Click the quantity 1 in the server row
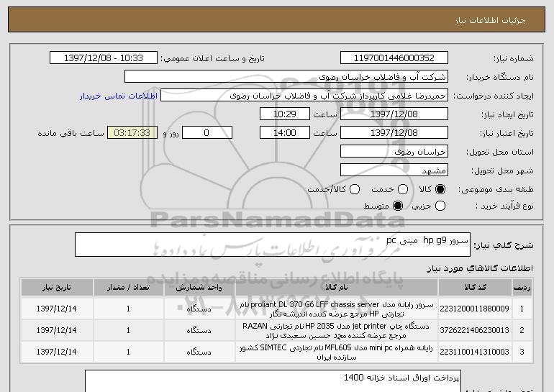 [128, 309]
